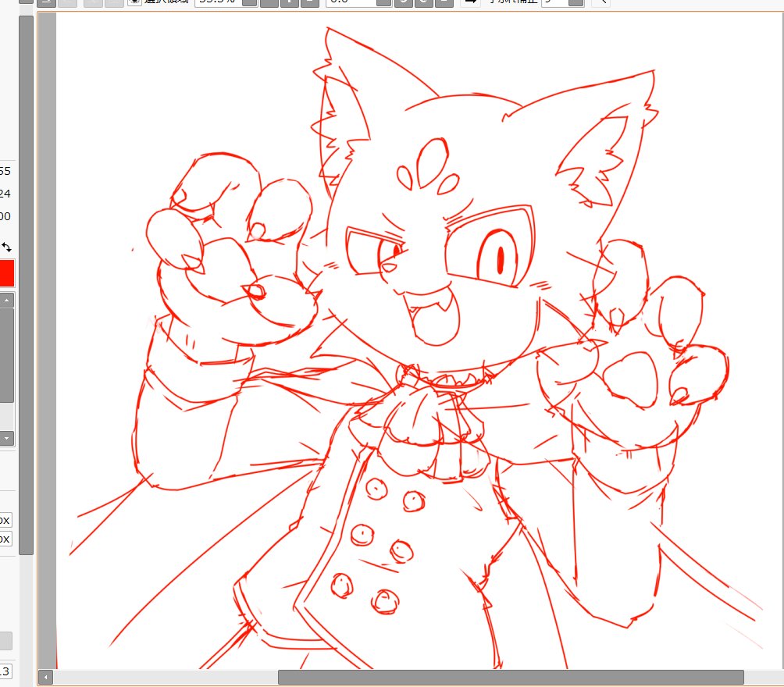Click the red cat sketch canvas

click(419, 341)
